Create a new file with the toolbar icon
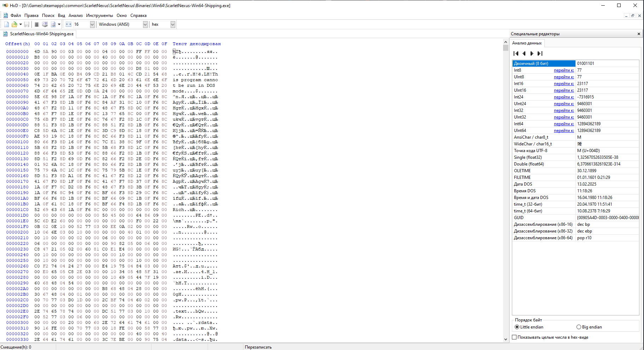 6,24
